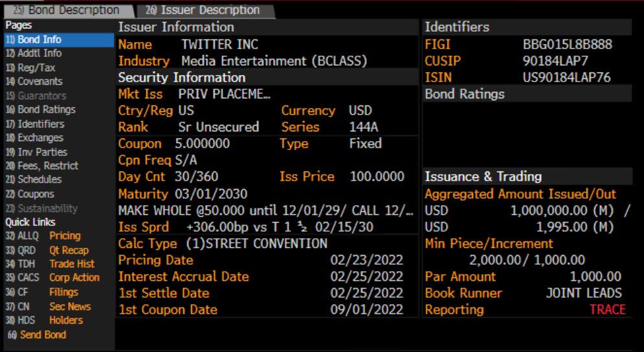This screenshot has width=644, height=352.
Task: View the Coupons page
Action: click(30, 194)
